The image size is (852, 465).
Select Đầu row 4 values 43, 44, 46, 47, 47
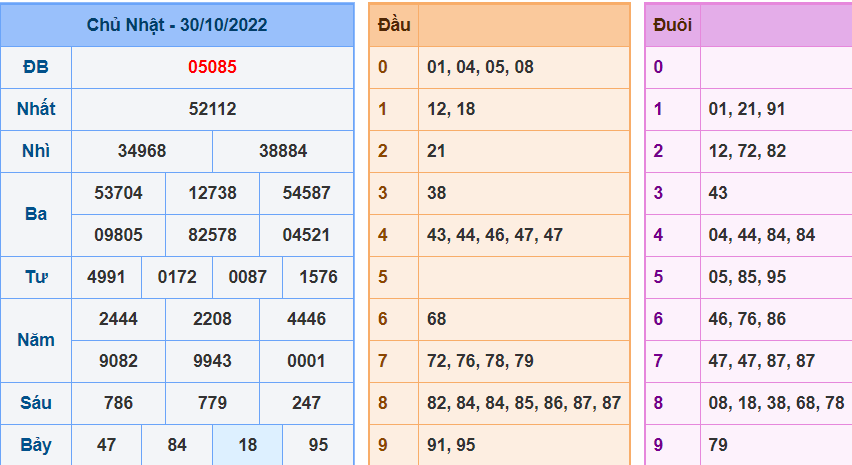(495, 235)
